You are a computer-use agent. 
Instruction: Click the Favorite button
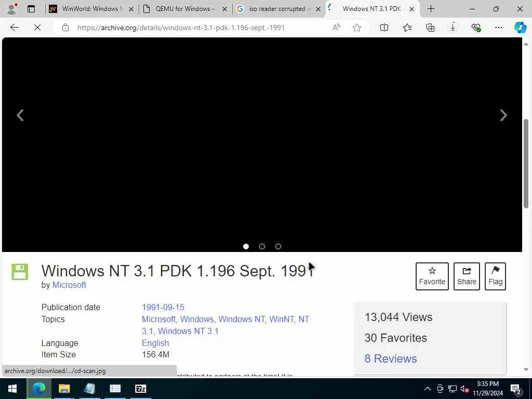432,276
